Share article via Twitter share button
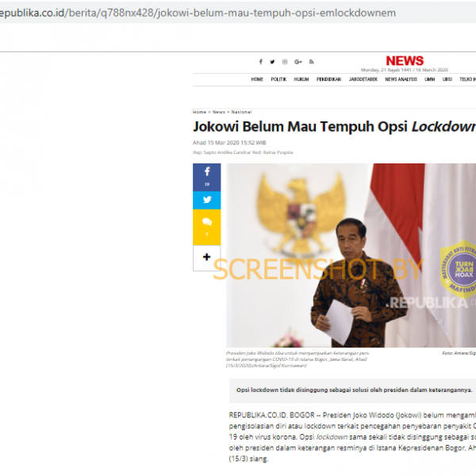 click(x=207, y=201)
